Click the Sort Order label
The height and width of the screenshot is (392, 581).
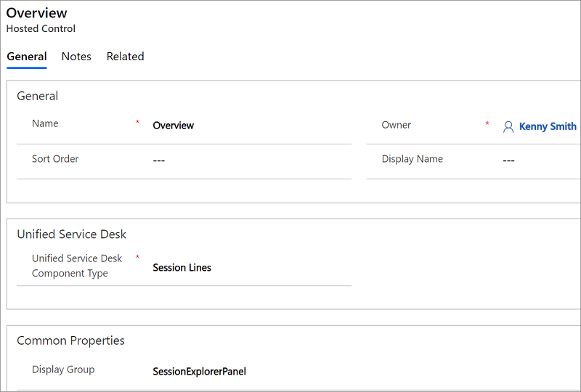tap(55, 159)
